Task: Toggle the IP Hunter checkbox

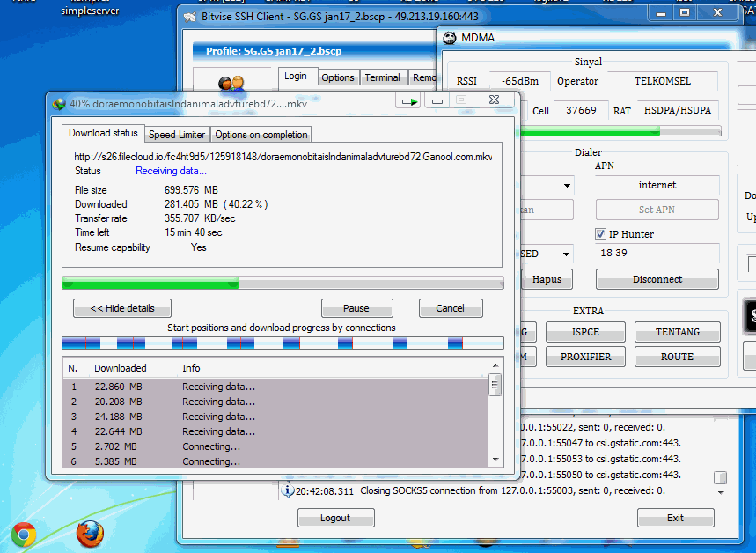Action: point(600,234)
